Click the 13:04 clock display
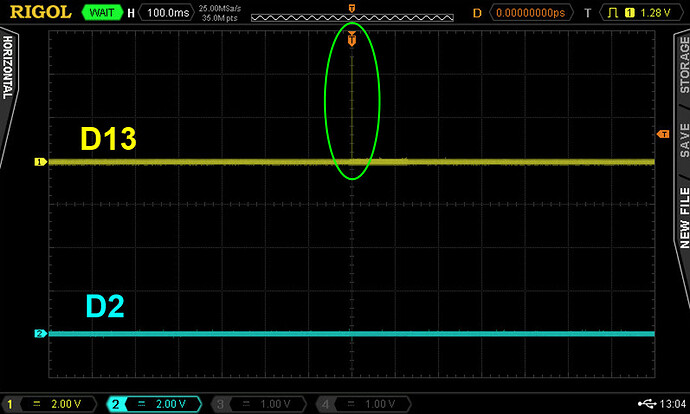Screen dimensions: 690x414 pos(673,404)
